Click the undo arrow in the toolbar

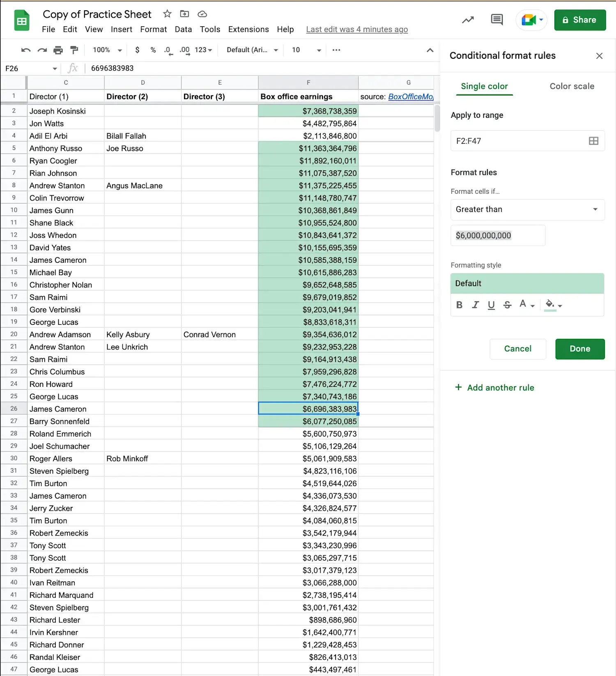tap(26, 50)
